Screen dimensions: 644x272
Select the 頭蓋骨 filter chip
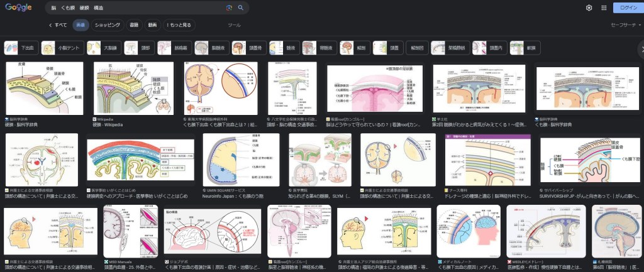pos(248,48)
